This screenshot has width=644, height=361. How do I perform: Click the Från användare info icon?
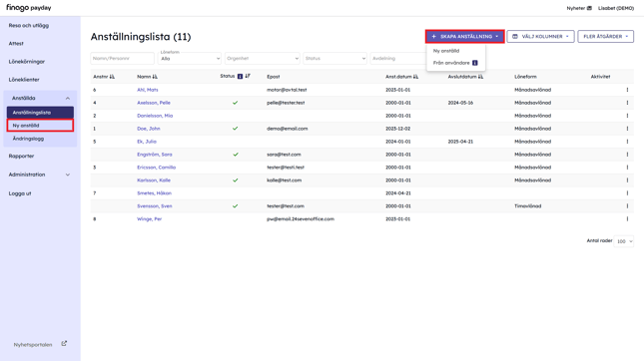click(475, 63)
